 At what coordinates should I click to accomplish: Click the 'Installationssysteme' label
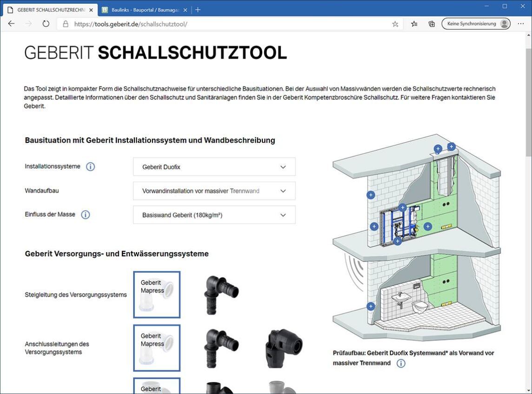point(53,166)
